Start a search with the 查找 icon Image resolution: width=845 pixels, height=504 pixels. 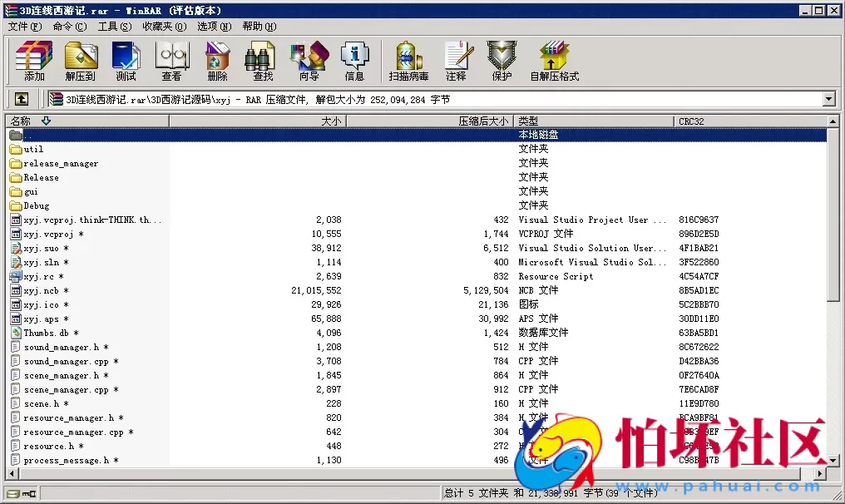tap(260, 60)
